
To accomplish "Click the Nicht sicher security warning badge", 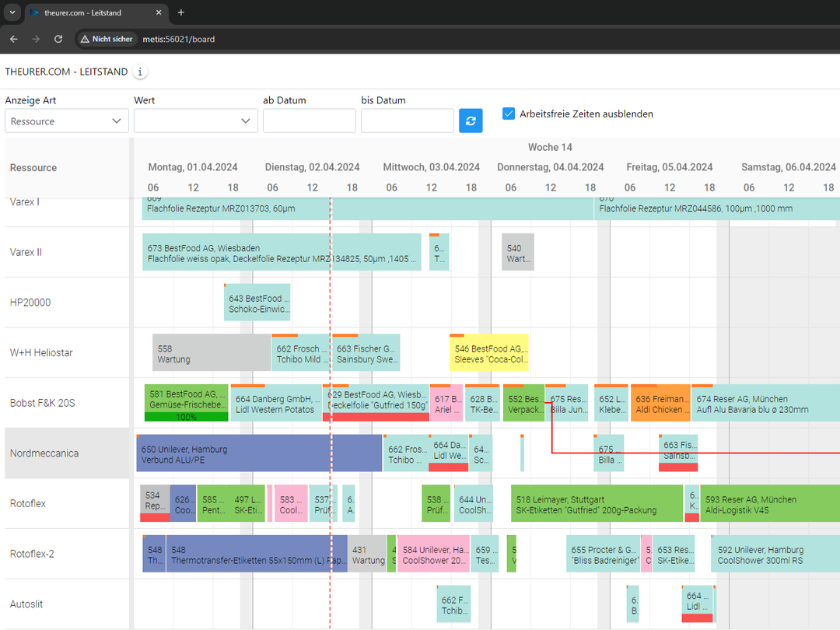I will [x=107, y=39].
